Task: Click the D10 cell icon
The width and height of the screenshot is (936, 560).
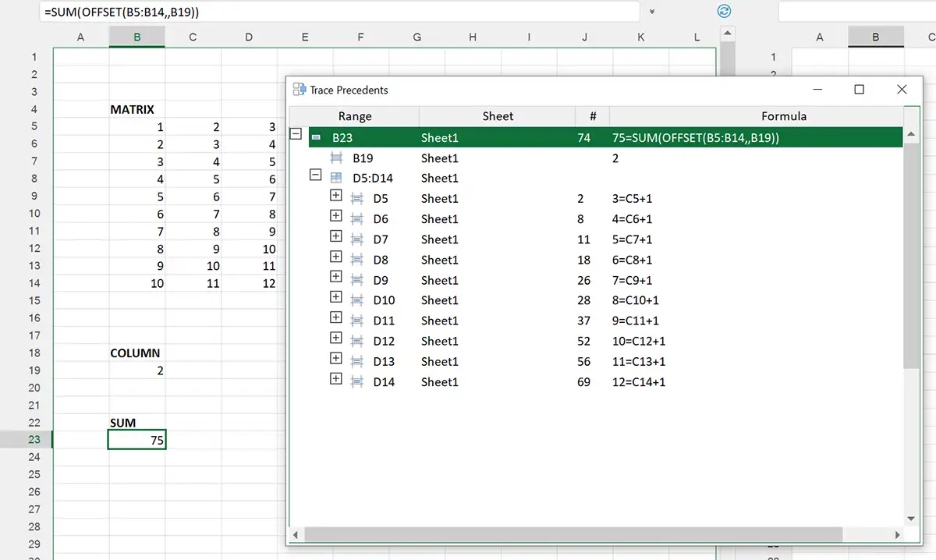Action: coord(357,299)
